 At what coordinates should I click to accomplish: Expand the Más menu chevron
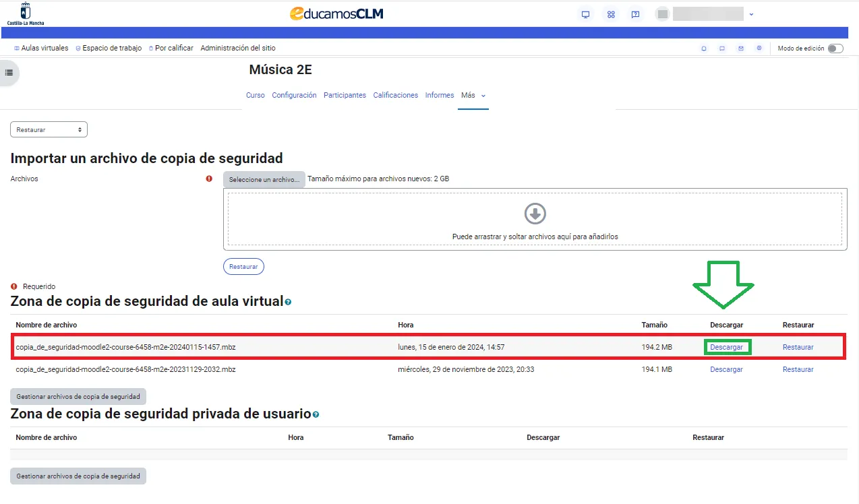[x=483, y=96]
